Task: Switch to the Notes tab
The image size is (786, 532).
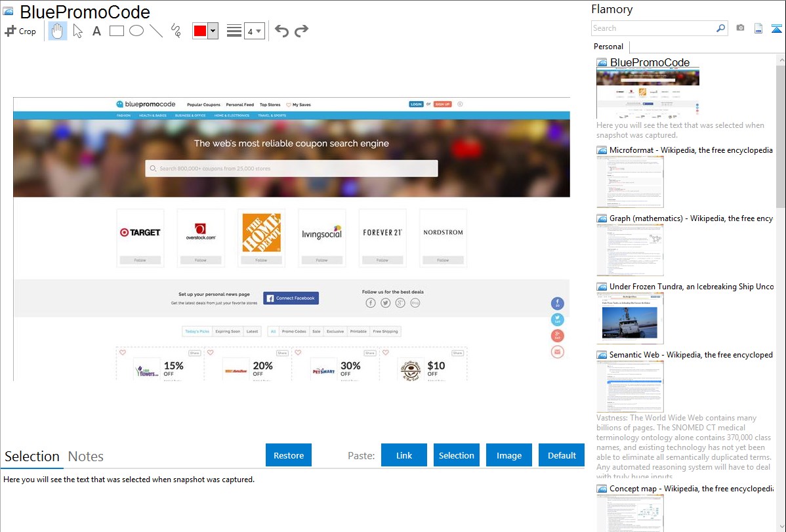Action: point(86,457)
